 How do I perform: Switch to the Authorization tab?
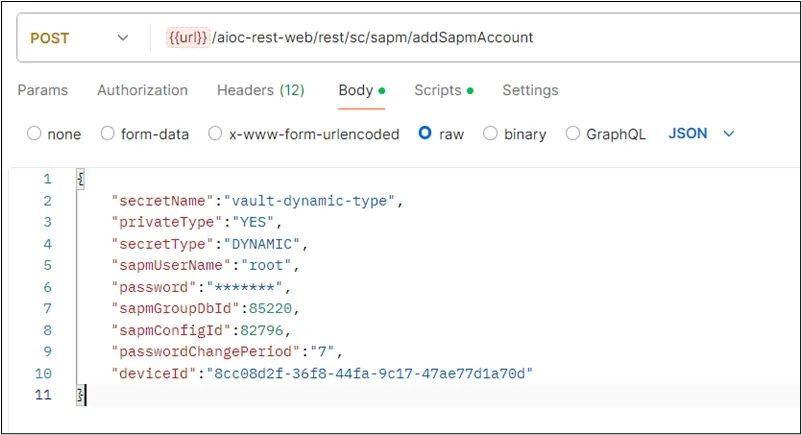coord(143,90)
